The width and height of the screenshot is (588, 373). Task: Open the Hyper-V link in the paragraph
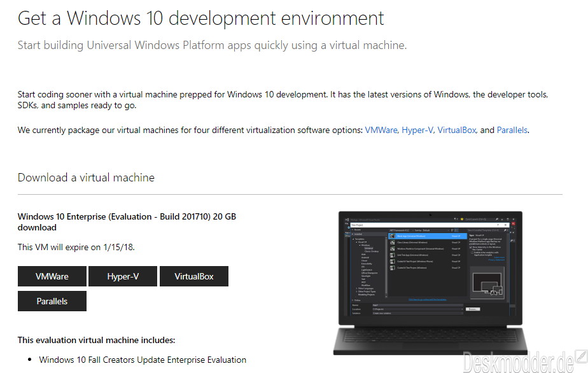[417, 130]
